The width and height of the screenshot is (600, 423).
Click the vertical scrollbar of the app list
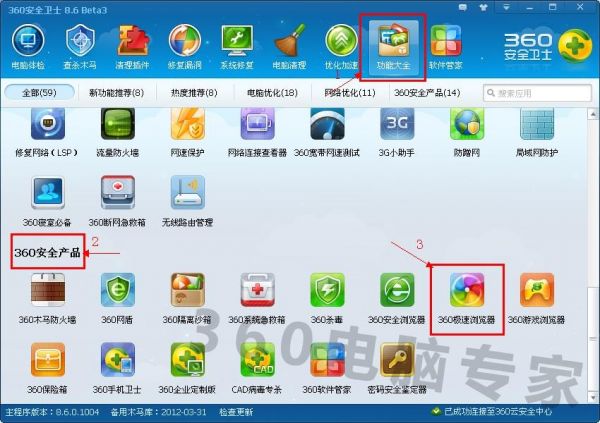click(x=590, y=250)
